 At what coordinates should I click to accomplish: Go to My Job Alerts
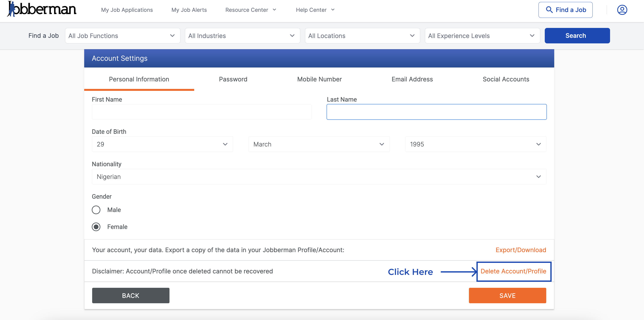(x=189, y=10)
